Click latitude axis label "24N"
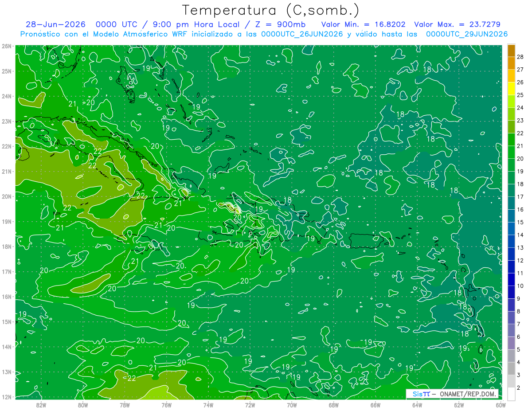This screenshot has height=411, width=532. 7,96
